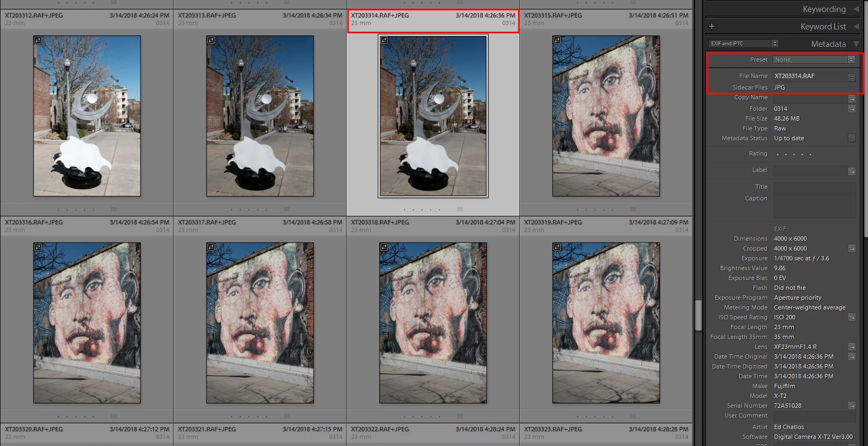Click badge icon on XT203318 thumbnail

(384, 247)
